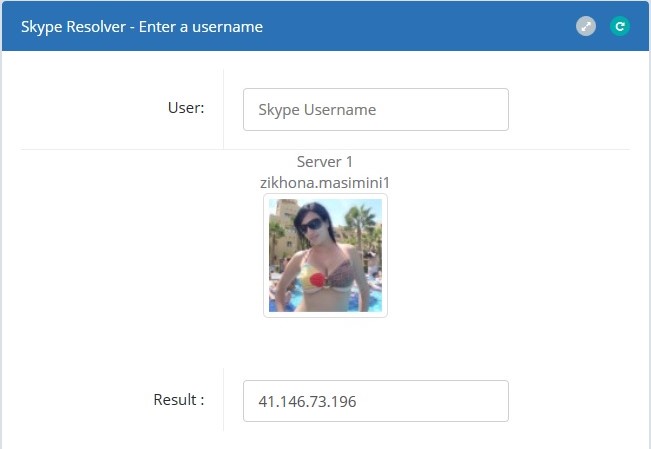
Task: Click the 'Result :' label
Action: click(x=179, y=400)
